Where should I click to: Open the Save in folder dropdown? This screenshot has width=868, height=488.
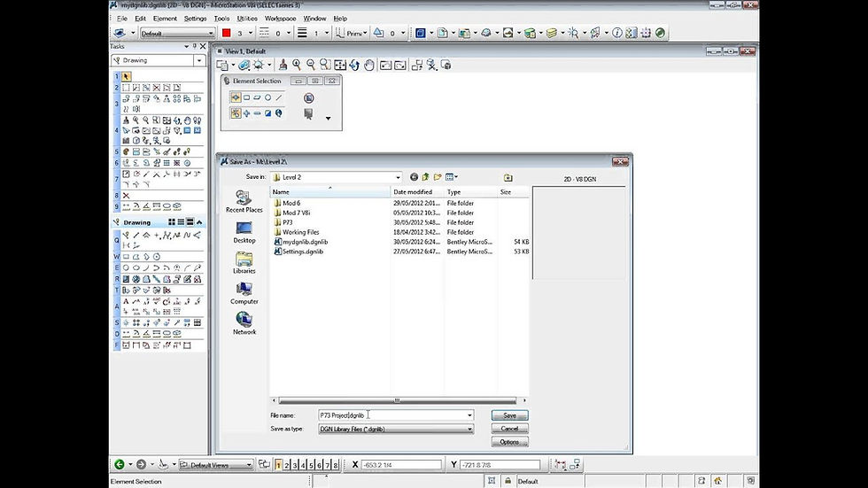point(398,177)
